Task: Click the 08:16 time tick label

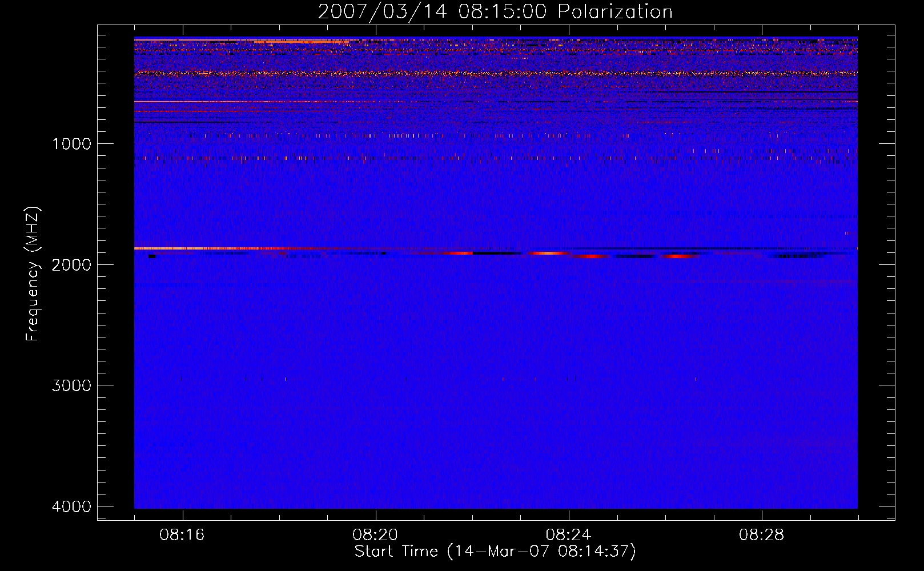Action: pos(182,535)
